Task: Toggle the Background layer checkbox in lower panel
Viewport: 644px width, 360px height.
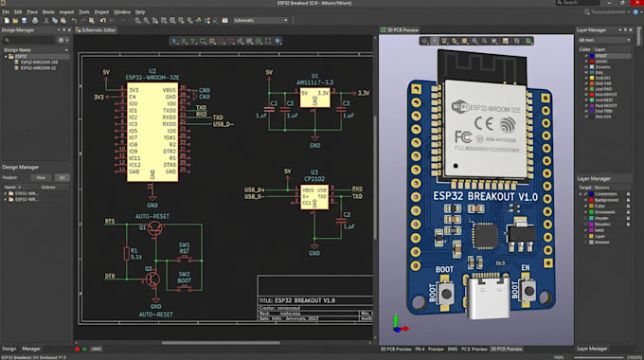Action: tap(586, 200)
